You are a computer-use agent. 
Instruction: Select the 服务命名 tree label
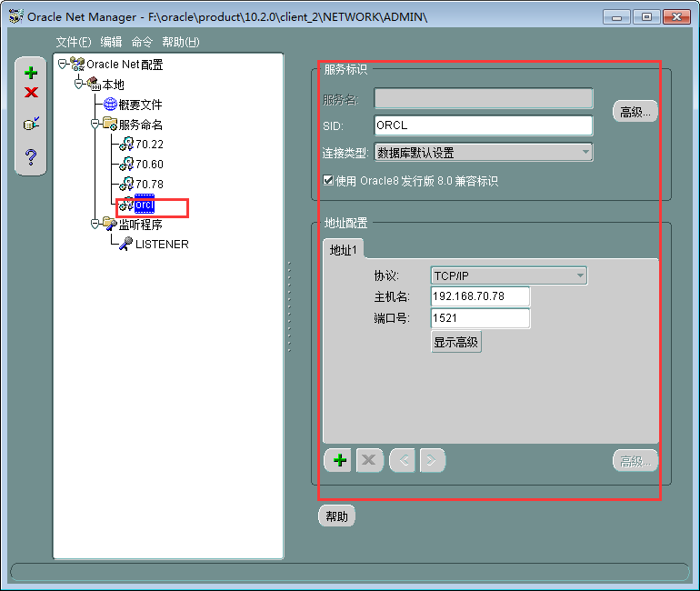click(140, 124)
